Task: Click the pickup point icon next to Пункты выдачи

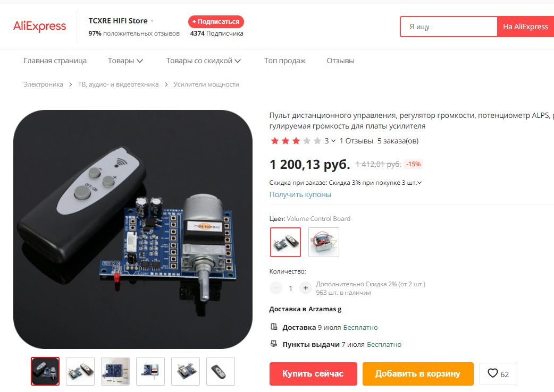Action: point(274,344)
